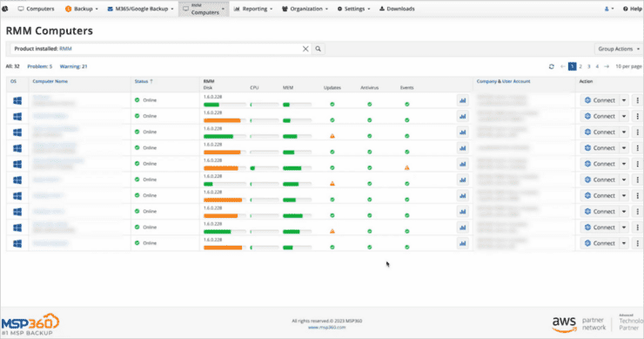Click green Antivirus status icon in first row

370,104
